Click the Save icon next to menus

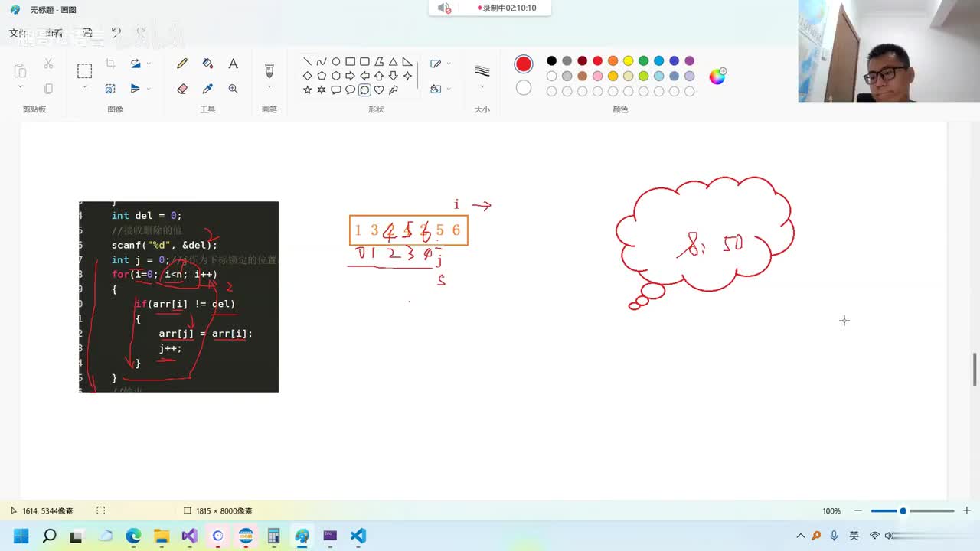(x=87, y=33)
